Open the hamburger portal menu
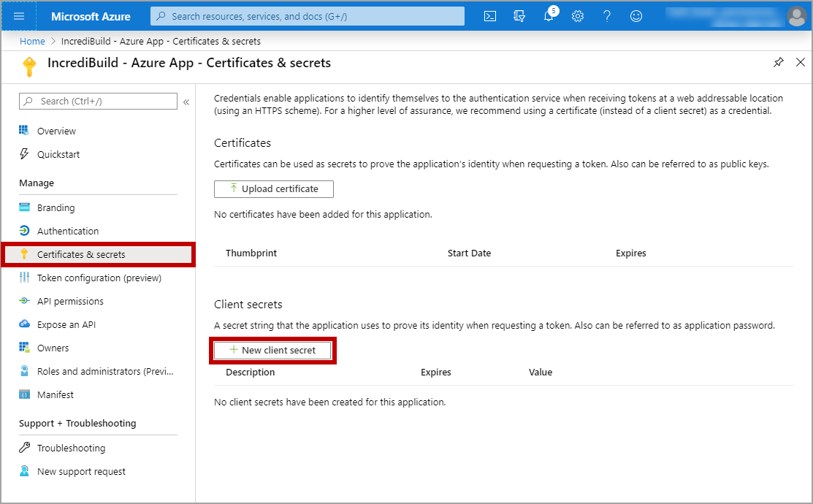The image size is (813, 504). click(x=19, y=16)
